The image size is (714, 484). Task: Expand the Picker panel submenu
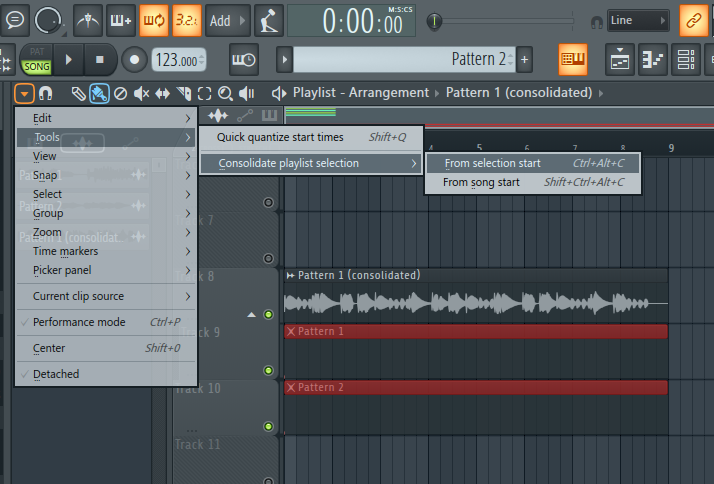(x=107, y=270)
